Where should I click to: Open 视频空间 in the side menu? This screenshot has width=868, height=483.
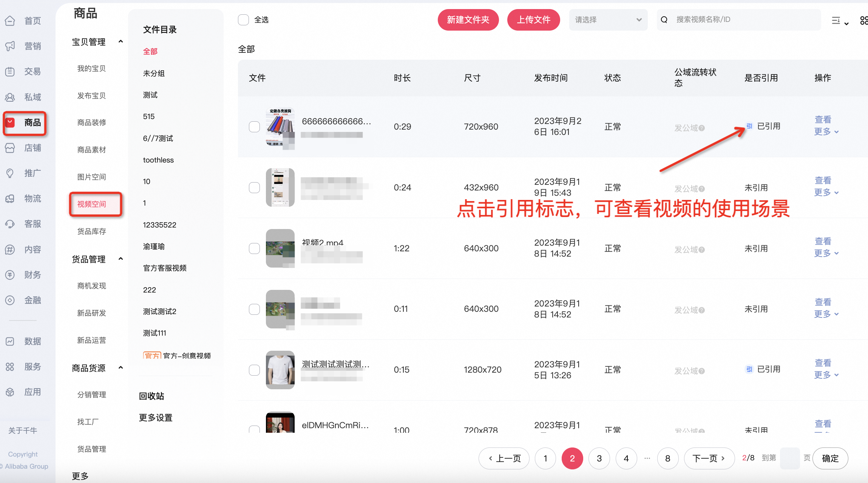(x=91, y=204)
